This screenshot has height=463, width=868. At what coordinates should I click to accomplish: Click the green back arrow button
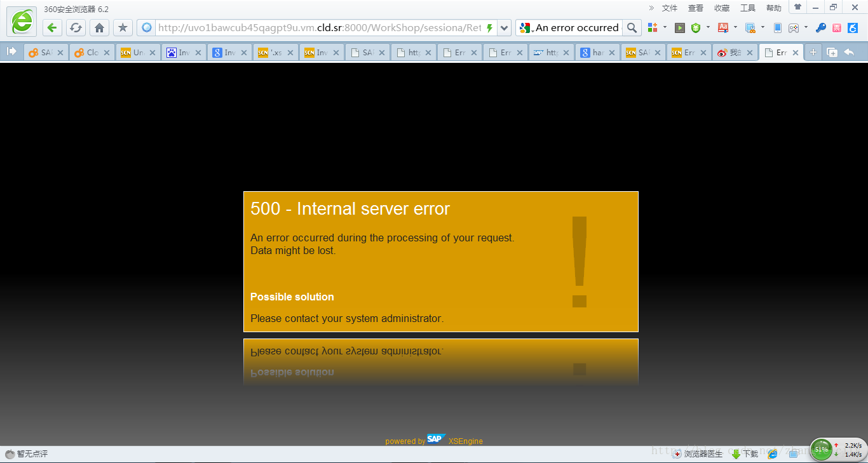click(53, 28)
